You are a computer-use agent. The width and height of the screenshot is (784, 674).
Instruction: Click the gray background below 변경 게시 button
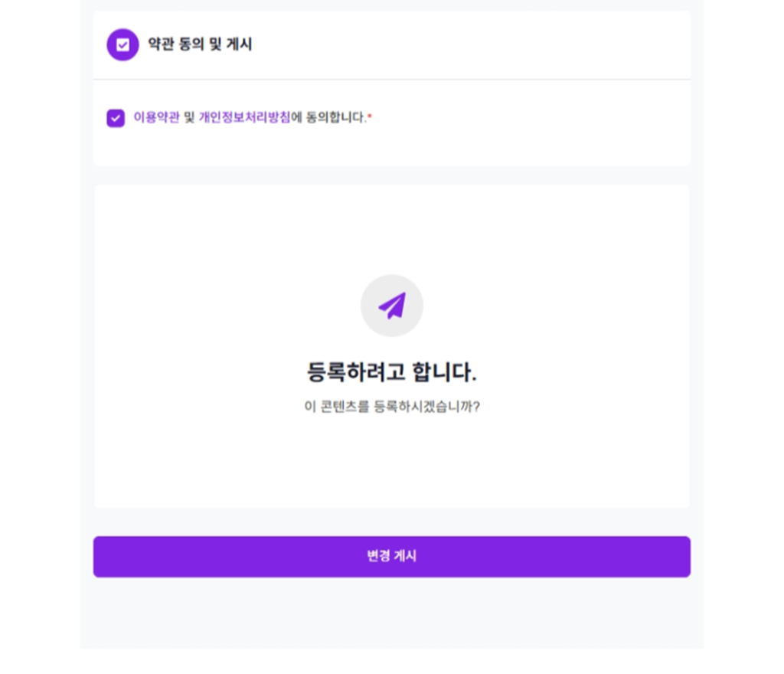coord(391,613)
